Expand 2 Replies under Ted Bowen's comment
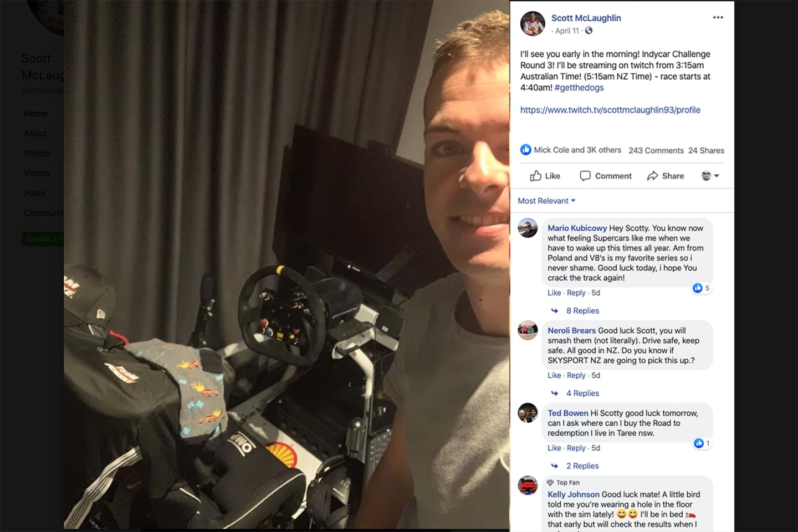Viewport: 798px width, 532px height. (x=582, y=466)
